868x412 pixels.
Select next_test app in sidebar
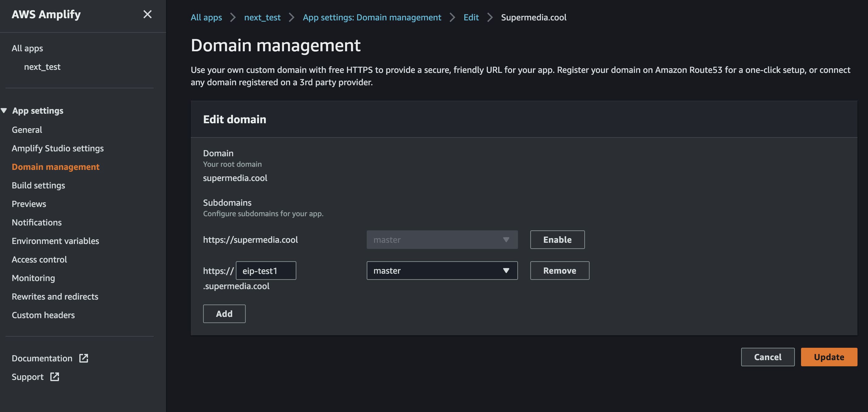[x=42, y=67]
